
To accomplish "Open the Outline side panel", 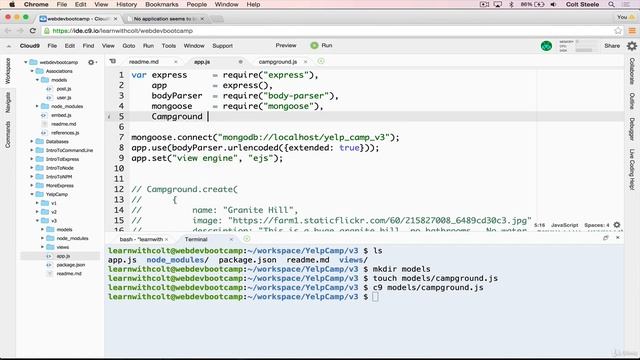I will [x=632, y=101].
